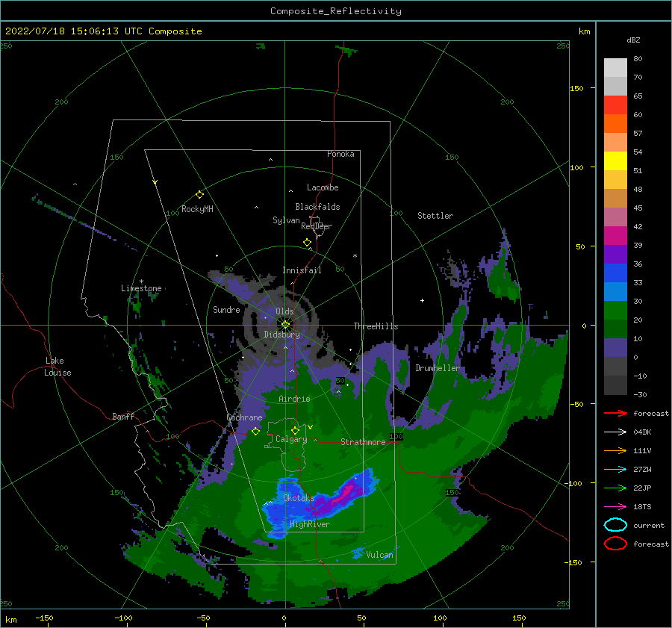Click yellow diamond marker above Calgary label
Viewport: 672px width, 628px height.
[295, 430]
